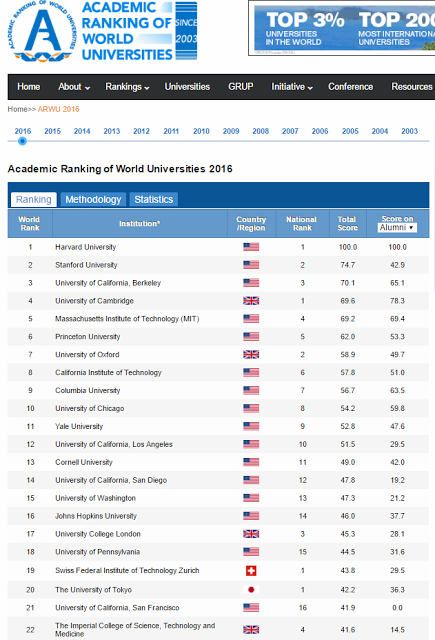Open the University of Pennsylvania link
This screenshot has height=640, width=435.
pyautogui.click(x=98, y=552)
